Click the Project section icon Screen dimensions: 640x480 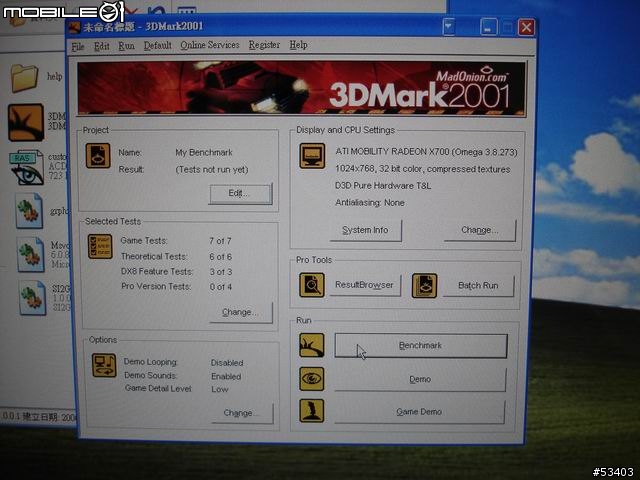tap(98, 156)
